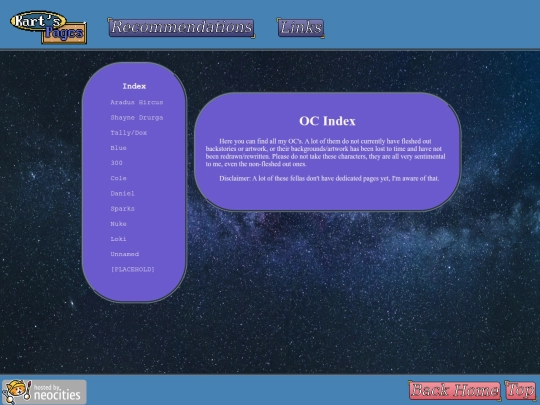
Task: Click the Kart's Pages logo
Action: (48, 27)
